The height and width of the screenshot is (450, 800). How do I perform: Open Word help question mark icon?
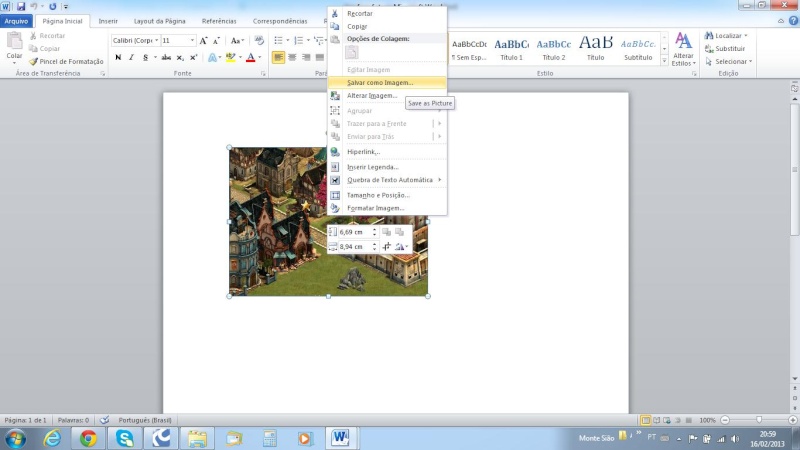pos(793,21)
